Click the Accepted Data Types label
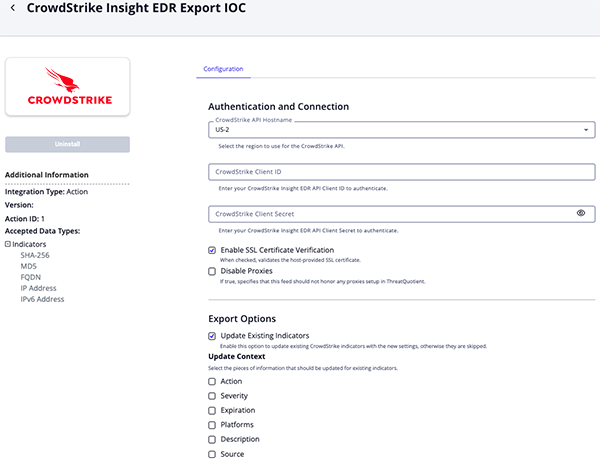 click(x=42, y=231)
